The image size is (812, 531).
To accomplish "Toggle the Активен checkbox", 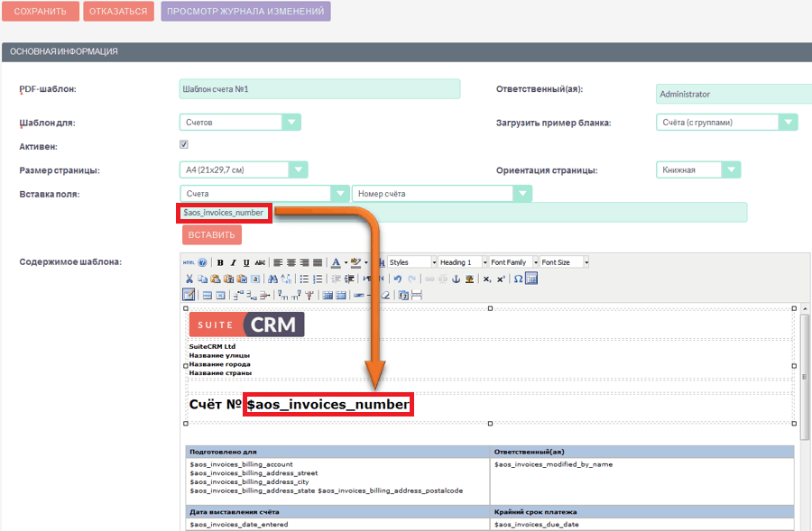I will pyautogui.click(x=184, y=144).
